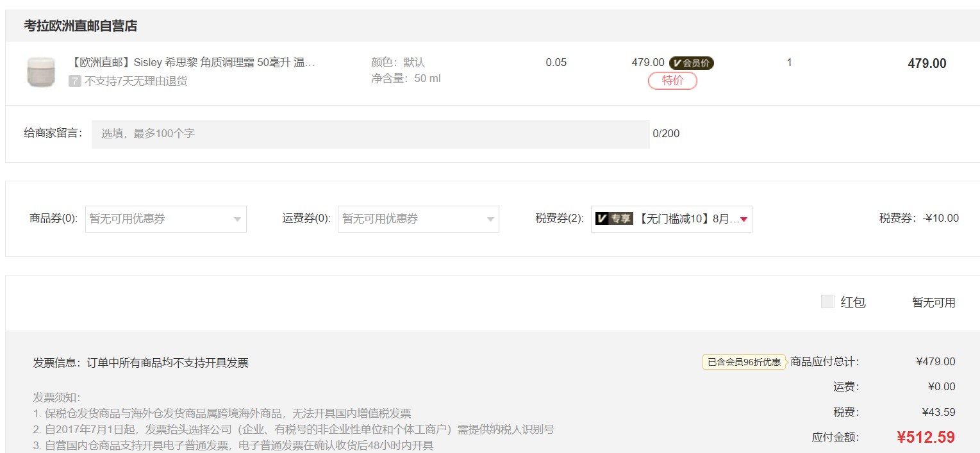Click the 净含量：50 ml text
This screenshot has height=453, width=980.
click(x=406, y=79)
